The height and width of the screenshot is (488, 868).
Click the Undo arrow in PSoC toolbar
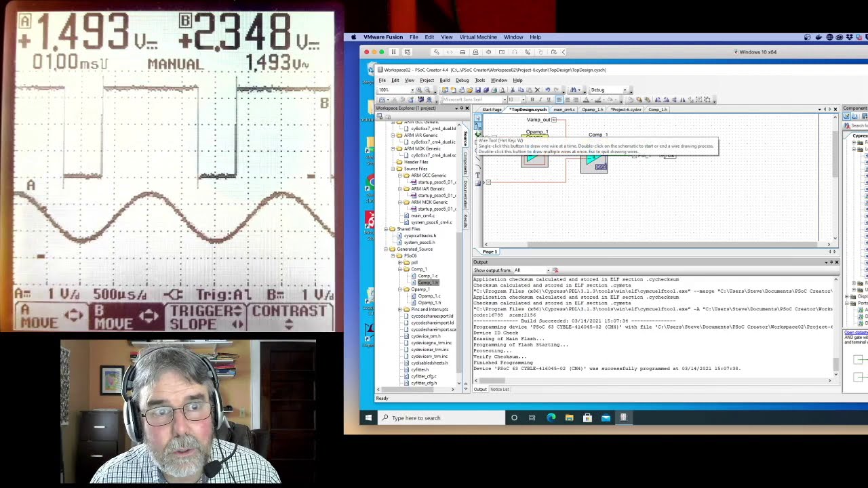(547, 89)
